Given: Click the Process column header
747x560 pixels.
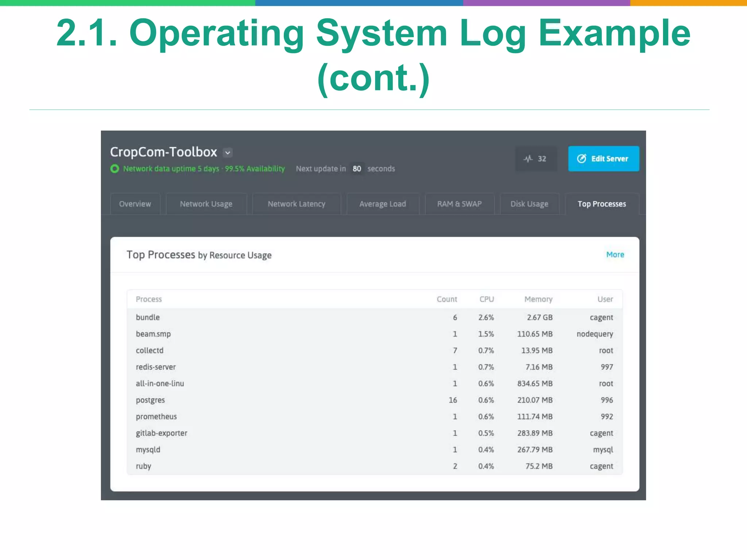Looking at the screenshot, I should (149, 299).
